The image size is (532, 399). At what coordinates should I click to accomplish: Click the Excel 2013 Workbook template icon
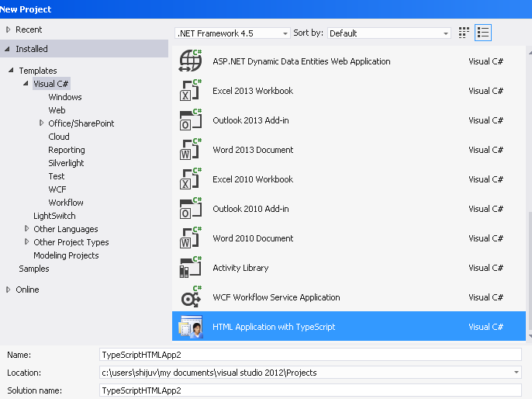pos(190,90)
